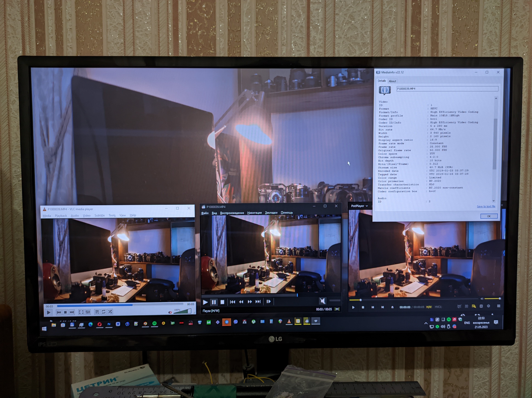Click PotPlayer 360 degree video icon
The height and width of the screenshot is (398, 532).
pyautogui.click(x=459, y=306)
